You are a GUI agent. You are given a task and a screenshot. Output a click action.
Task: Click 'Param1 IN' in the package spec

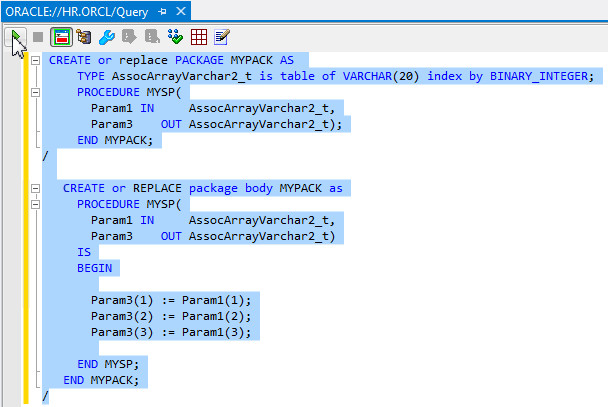pyautogui.click(x=123, y=108)
